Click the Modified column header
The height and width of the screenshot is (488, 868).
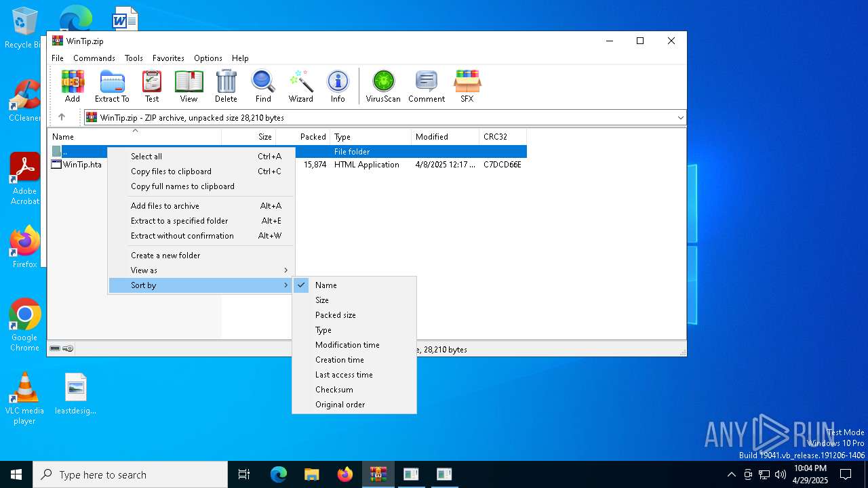446,137
